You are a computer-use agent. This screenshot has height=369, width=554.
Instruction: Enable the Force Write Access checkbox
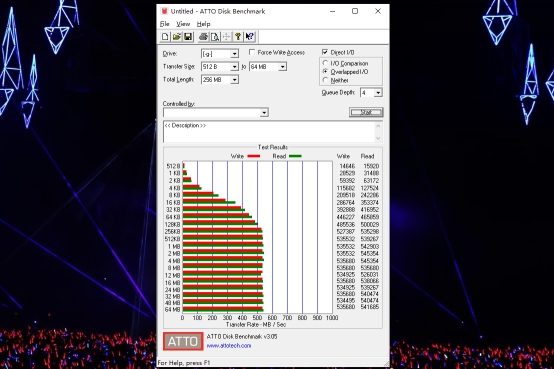pos(252,52)
